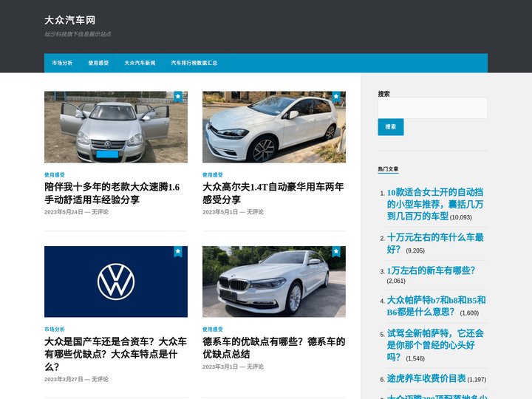Viewport: 532px width, 399px height.
Task: Open article 德系车的优缺点有哪些
Action: coord(274,348)
